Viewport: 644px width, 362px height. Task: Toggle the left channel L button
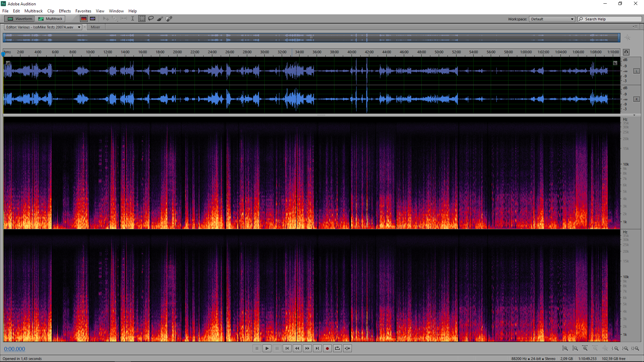pos(636,71)
